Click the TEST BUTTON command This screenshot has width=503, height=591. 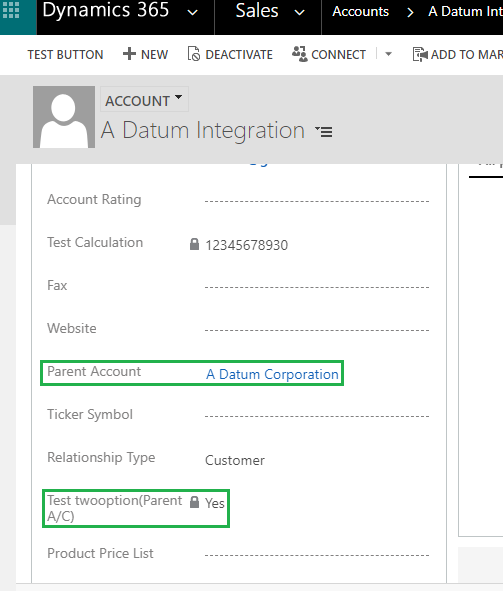65,55
